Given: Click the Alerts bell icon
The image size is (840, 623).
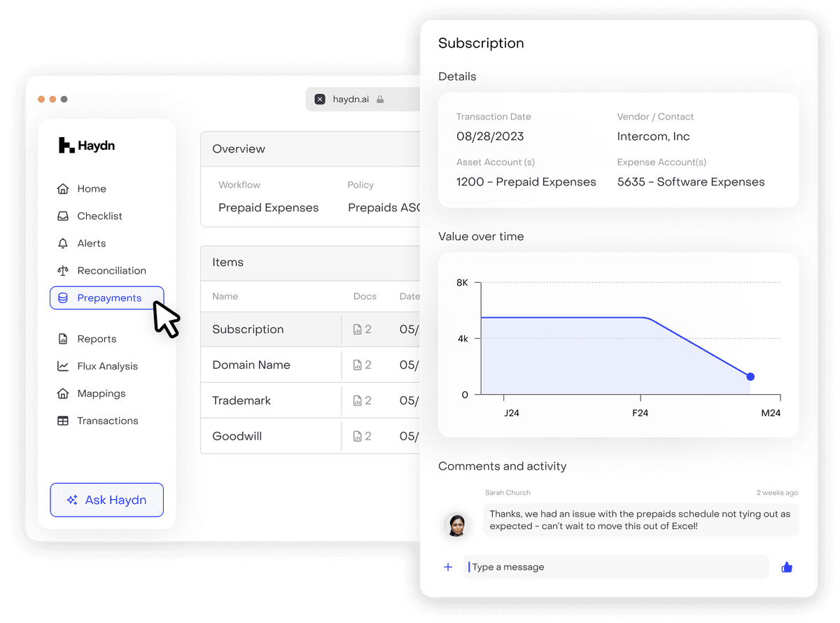Looking at the screenshot, I should (63, 244).
